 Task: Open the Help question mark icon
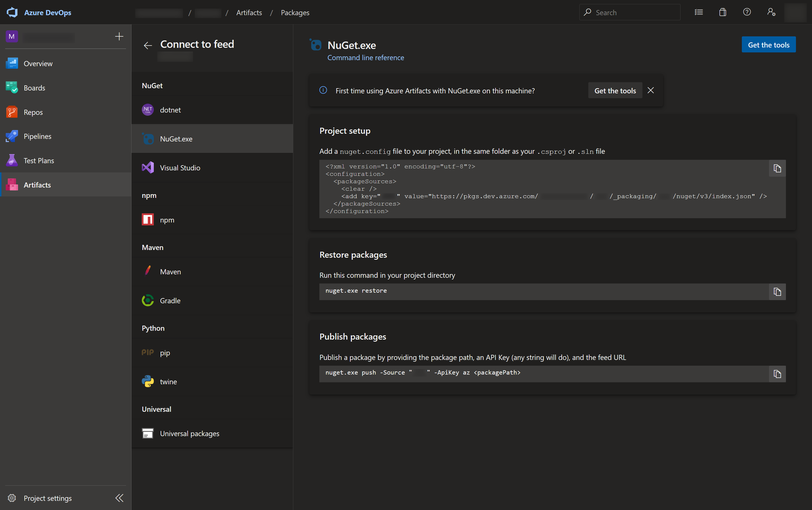(x=747, y=13)
